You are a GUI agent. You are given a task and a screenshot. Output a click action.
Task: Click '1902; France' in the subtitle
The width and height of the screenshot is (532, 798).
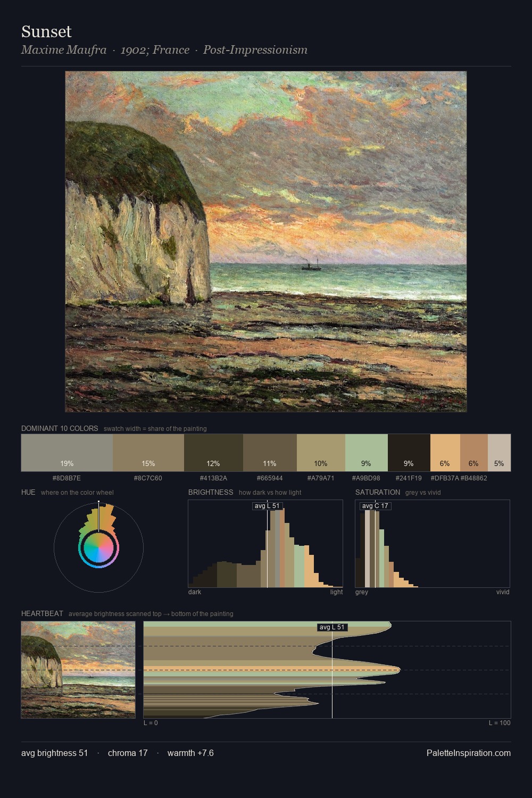(x=155, y=50)
